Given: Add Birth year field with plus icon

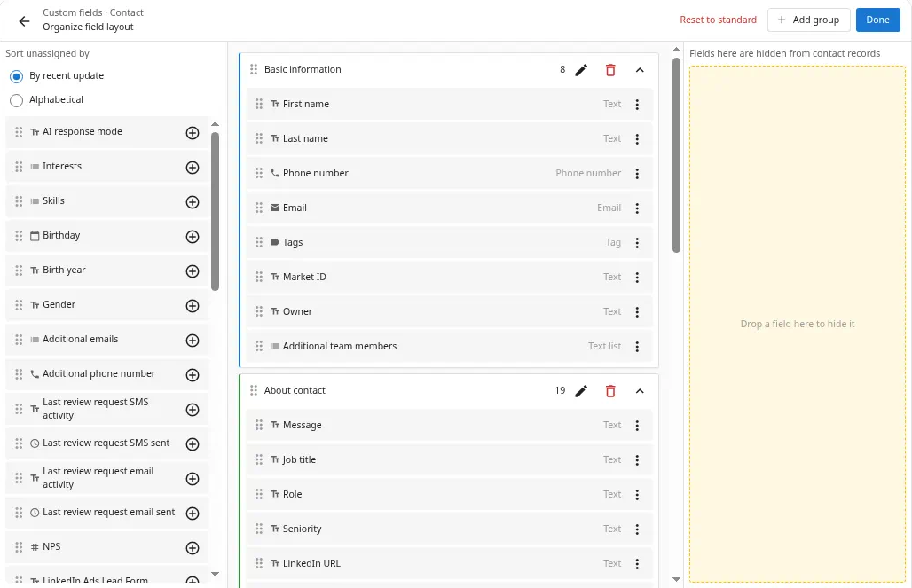Looking at the screenshot, I should 193,271.
